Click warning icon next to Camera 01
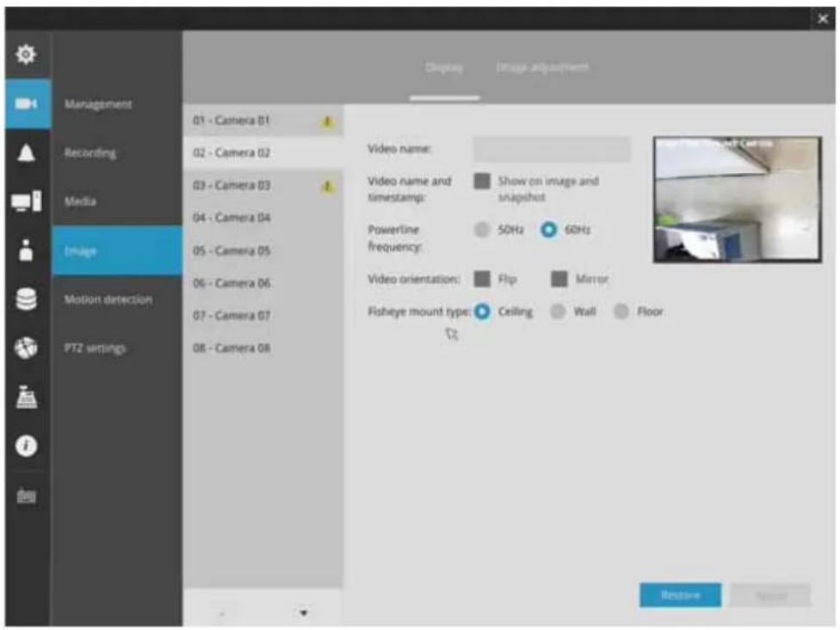 click(327, 122)
